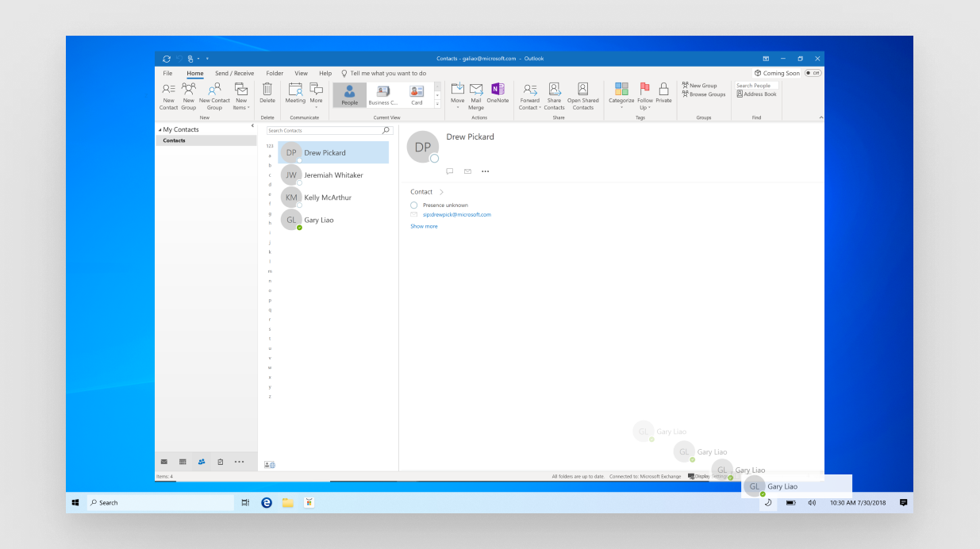The height and width of the screenshot is (549, 980).
Task: Click Tell me what you want to do
Action: (x=383, y=73)
